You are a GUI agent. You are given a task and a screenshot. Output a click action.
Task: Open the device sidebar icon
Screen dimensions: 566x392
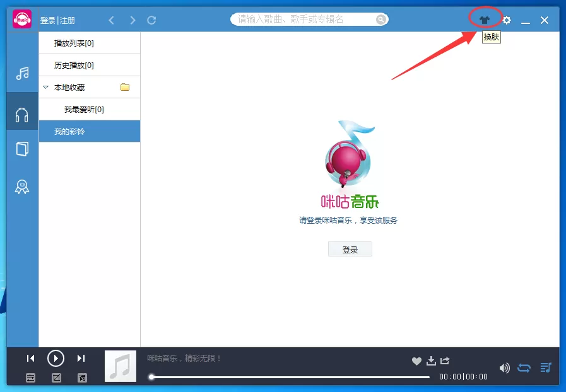pyautogui.click(x=22, y=149)
